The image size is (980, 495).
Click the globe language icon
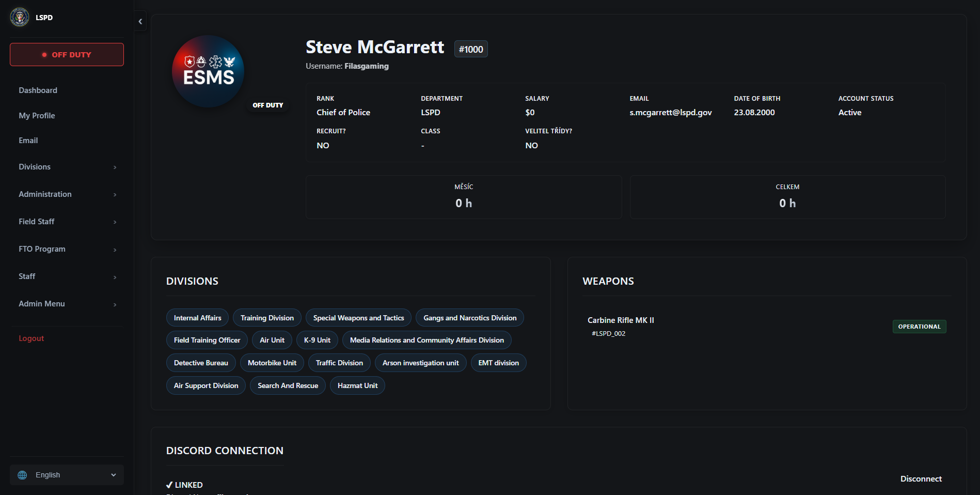click(22, 475)
